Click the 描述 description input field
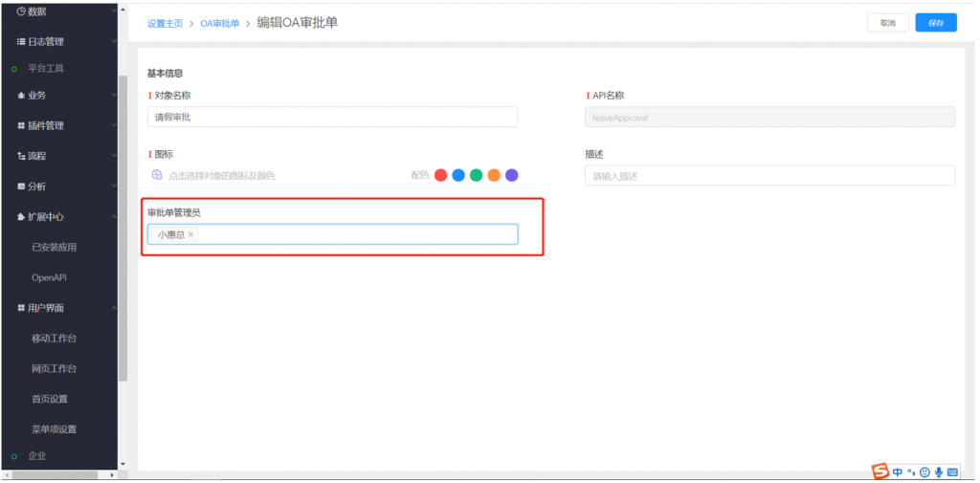Screen dimensions: 980x483 point(769,176)
